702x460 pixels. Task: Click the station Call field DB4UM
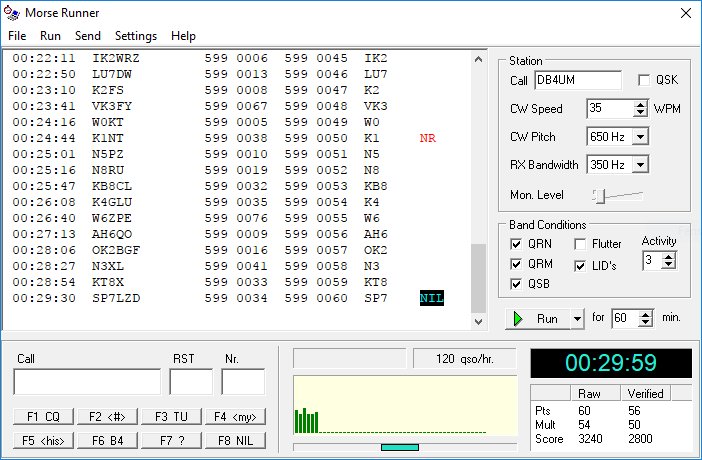pos(578,80)
